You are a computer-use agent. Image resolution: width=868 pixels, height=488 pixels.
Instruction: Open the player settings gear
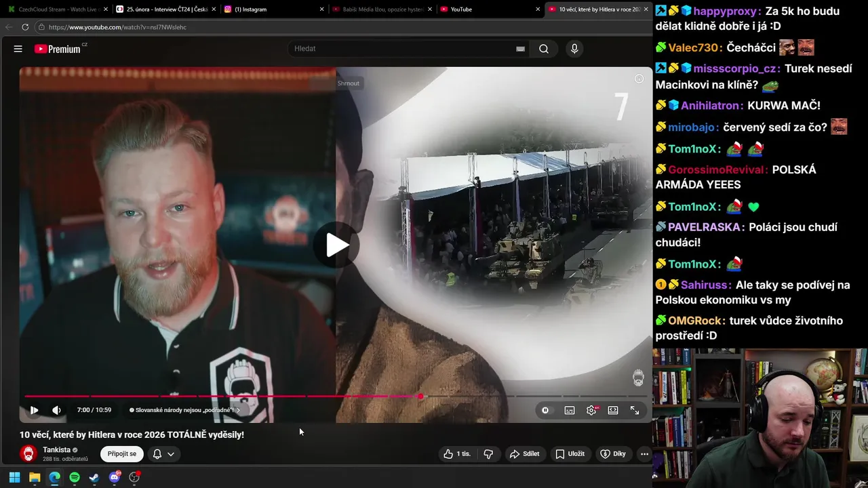592,410
